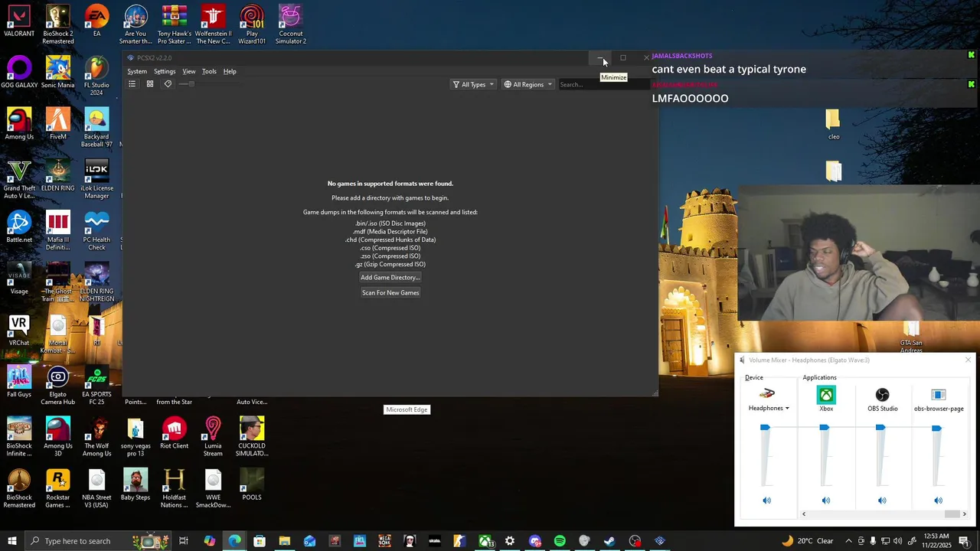Select the Battle.net desktop icon
Image resolution: width=980 pixels, height=551 pixels.
click(x=19, y=227)
